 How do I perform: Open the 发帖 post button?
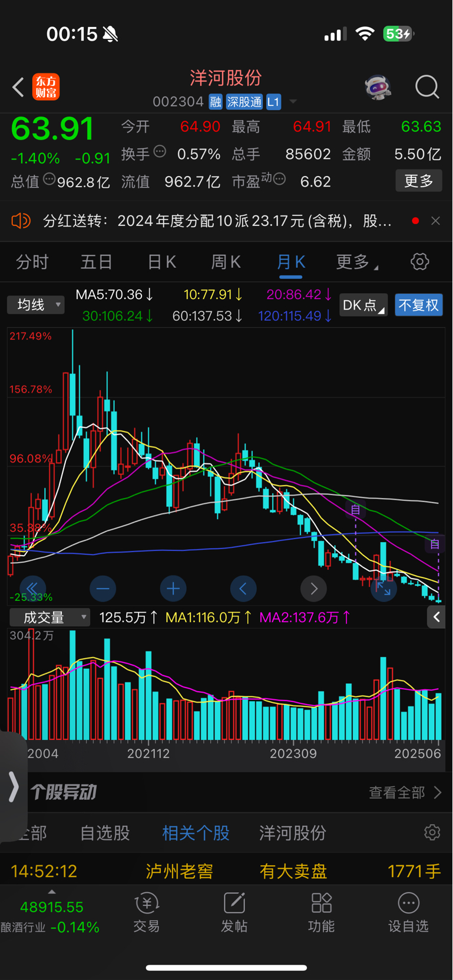234,912
